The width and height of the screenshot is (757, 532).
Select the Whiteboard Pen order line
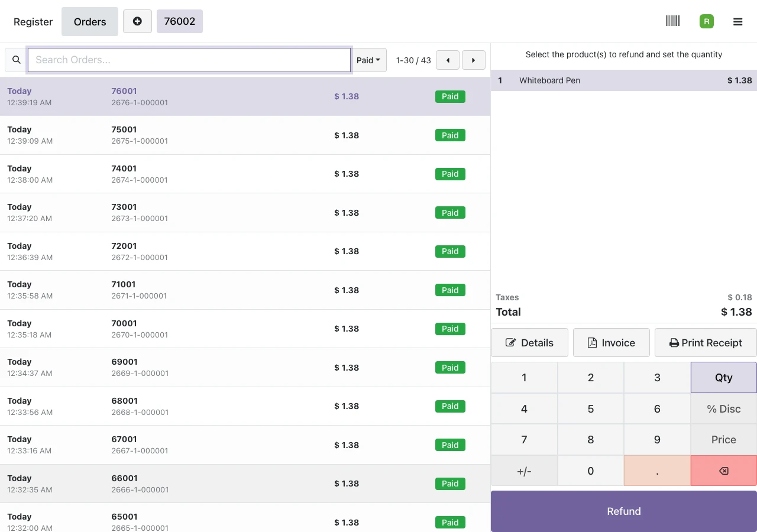[x=624, y=80]
